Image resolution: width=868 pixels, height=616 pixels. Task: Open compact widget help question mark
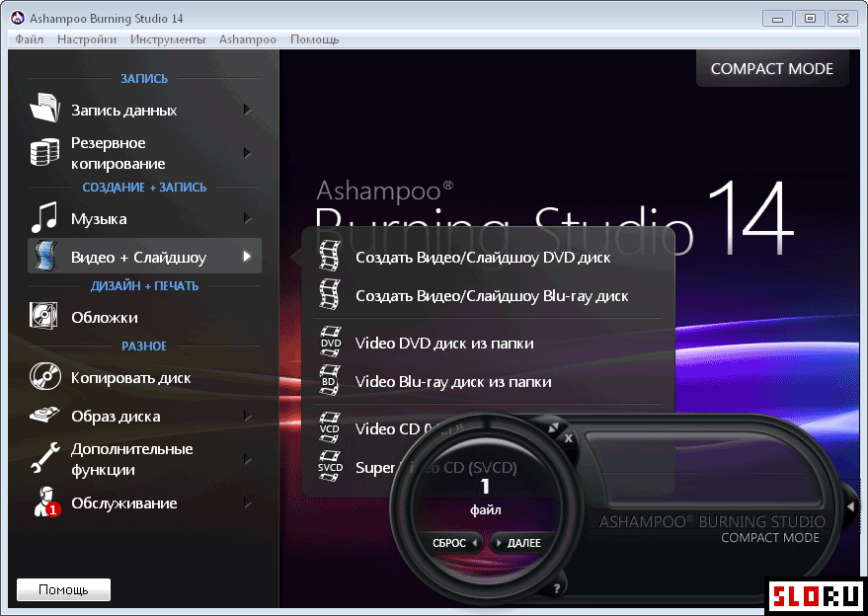tap(556, 589)
